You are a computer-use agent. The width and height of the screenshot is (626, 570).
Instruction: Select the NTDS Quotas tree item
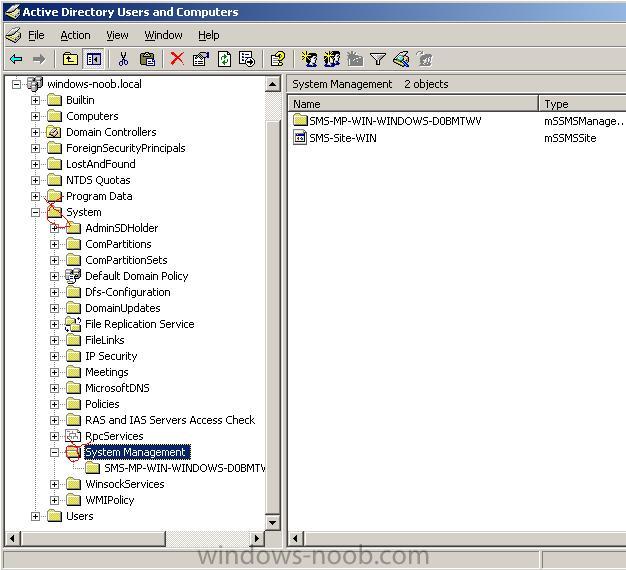coord(98,180)
